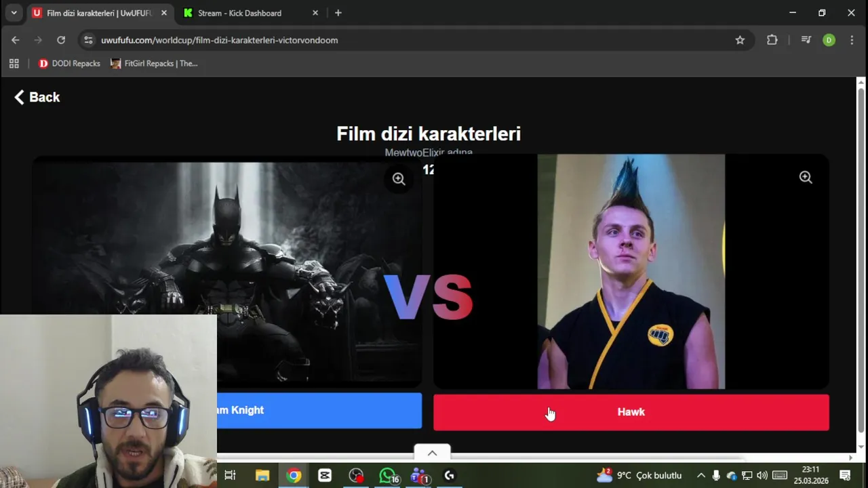The height and width of the screenshot is (488, 868).
Task: Open the DODI Repacks bookmark
Action: [x=69, y=63]
